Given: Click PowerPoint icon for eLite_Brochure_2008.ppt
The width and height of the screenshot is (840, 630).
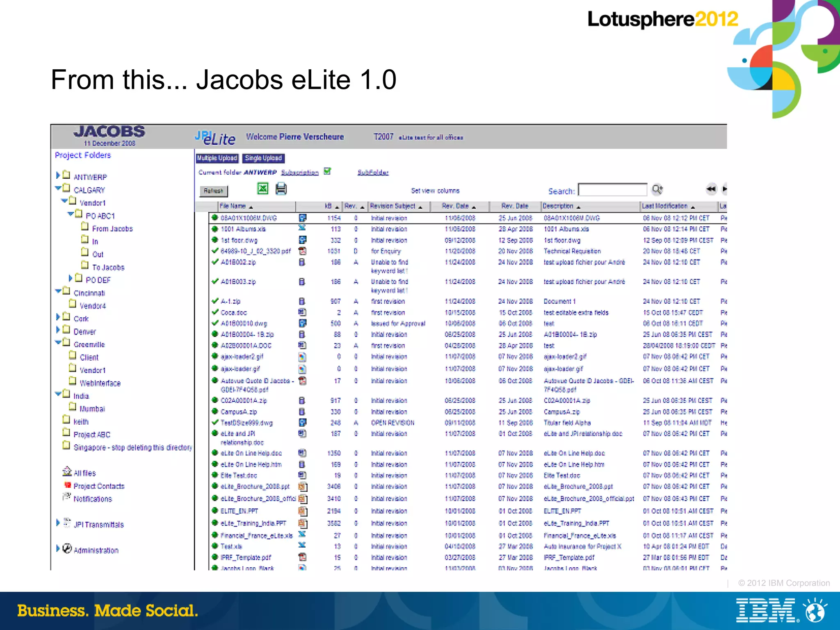Looking at the screenshot, I should [x=303, y=487].
